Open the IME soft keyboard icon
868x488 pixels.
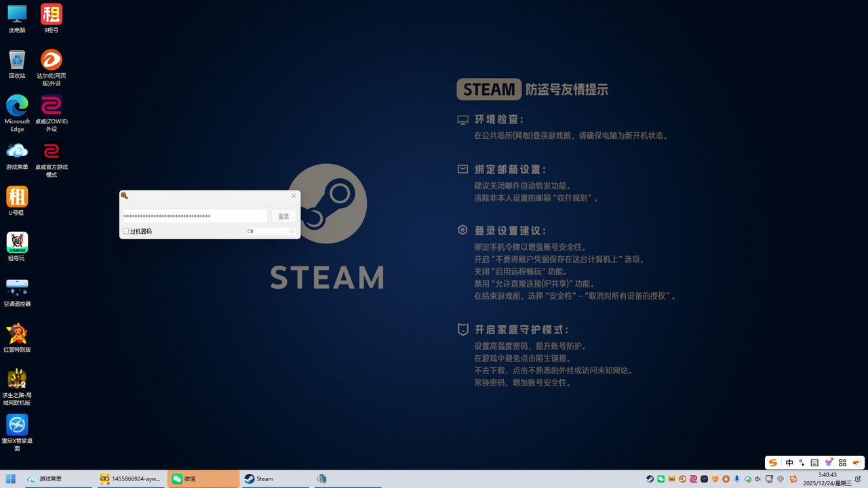pyautogui.click(x=814, y=462)
